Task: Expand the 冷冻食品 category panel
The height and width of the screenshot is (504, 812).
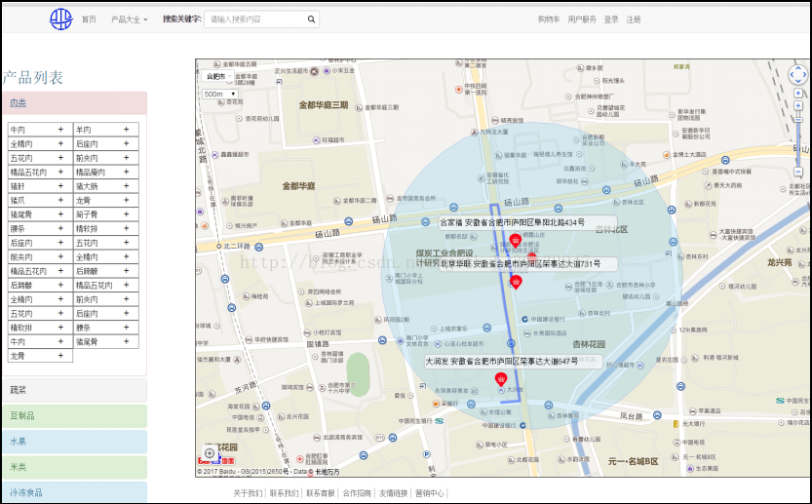Action: (74, 492)
